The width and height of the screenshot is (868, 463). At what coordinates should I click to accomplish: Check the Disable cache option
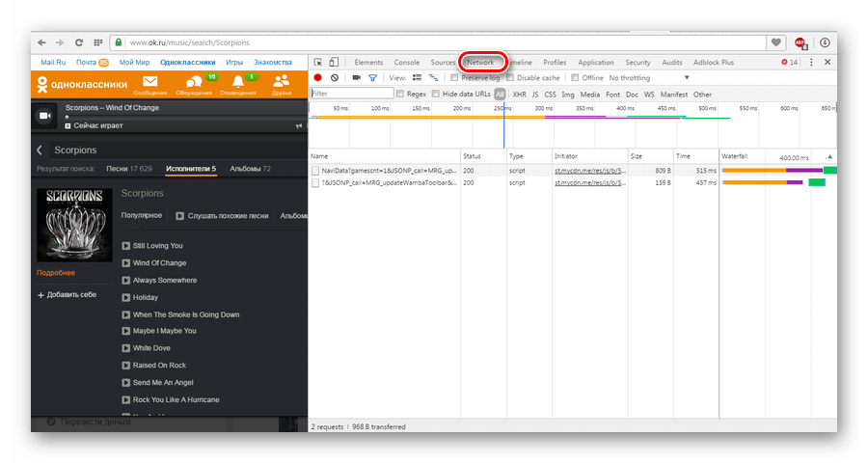510,77
